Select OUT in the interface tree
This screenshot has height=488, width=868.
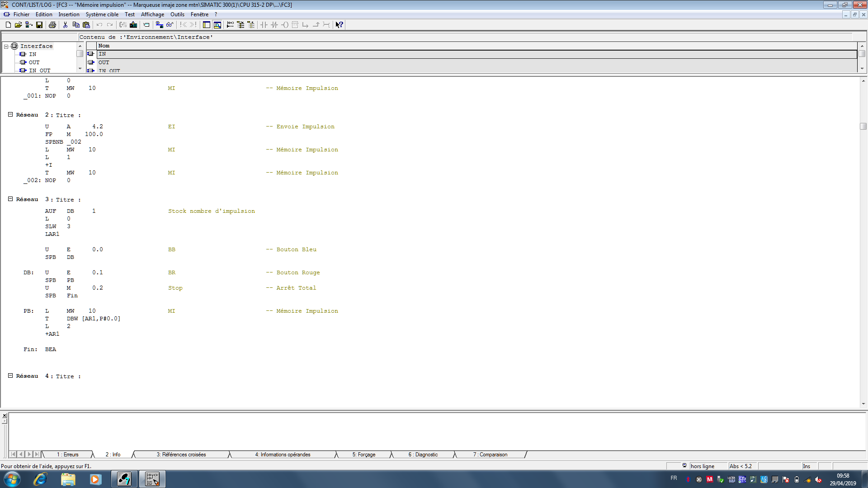pyautogui.click(x=34, y=62)
